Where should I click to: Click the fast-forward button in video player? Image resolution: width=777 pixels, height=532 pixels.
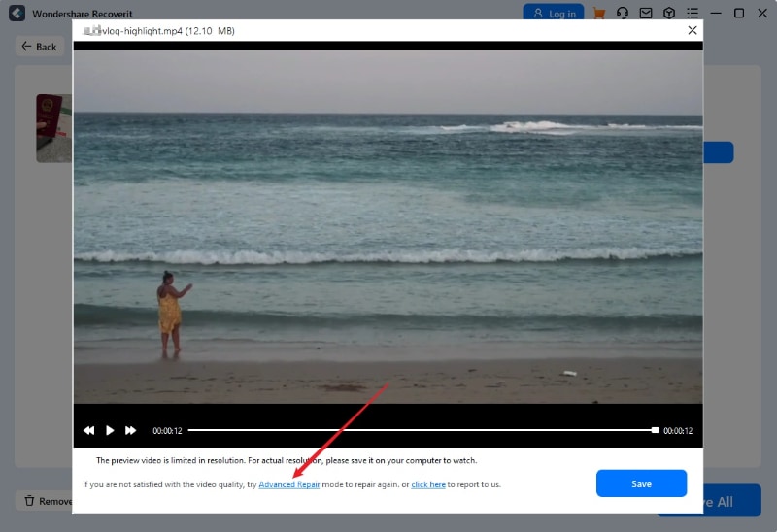[130, 430]
